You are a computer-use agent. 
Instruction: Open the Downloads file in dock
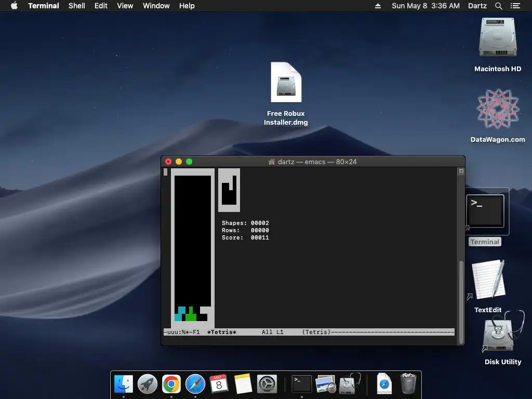384,384
